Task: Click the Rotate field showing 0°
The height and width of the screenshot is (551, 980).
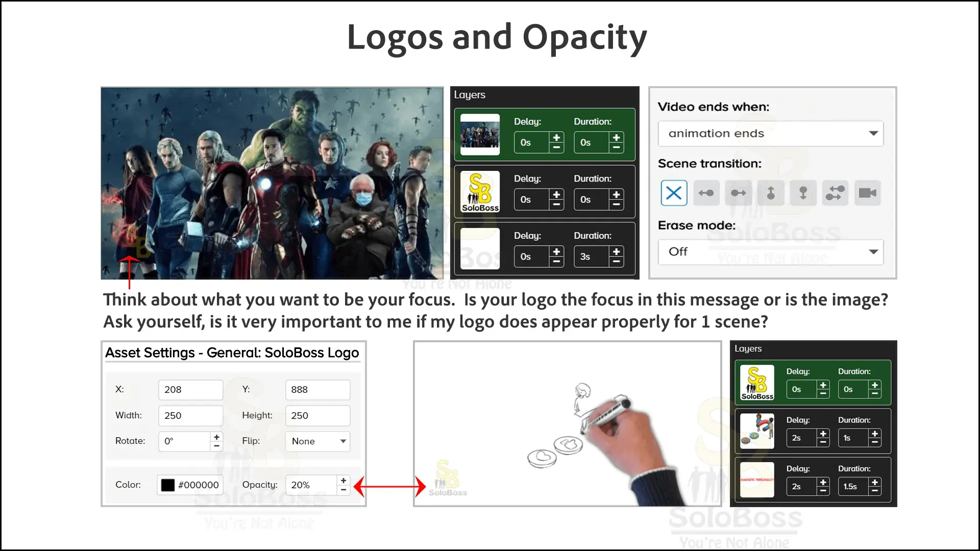Action: (x=184, y=441)
